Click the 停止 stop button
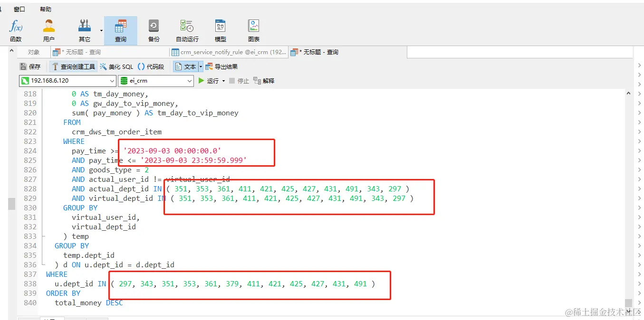This screenshot has width=644, height=320. pyautogui.click(x=239, y=81)
